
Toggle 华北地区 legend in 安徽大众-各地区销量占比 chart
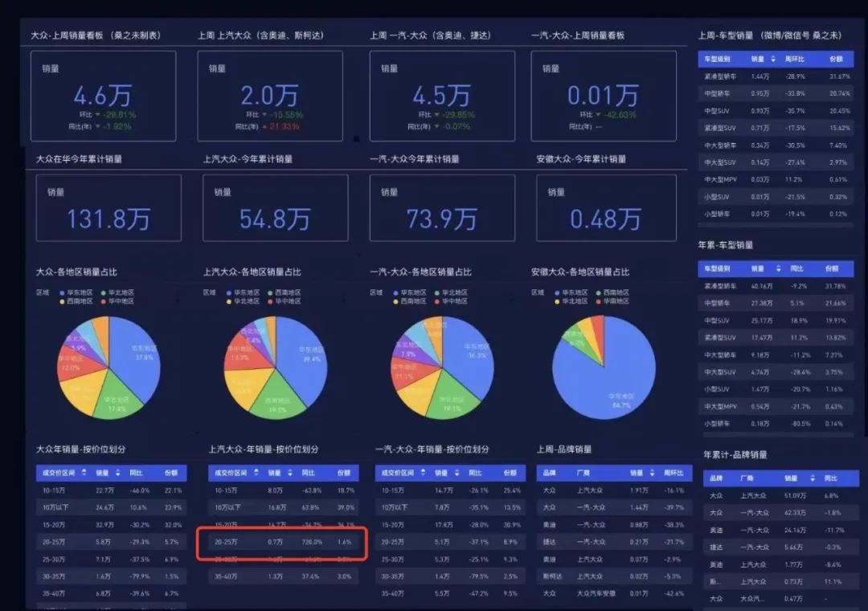click(x=571, y=301)
